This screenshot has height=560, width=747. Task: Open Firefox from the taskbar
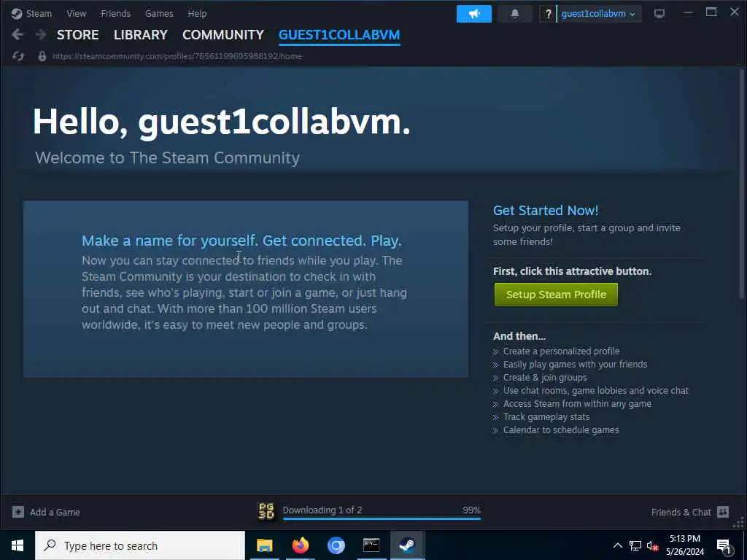coord(300,545)
